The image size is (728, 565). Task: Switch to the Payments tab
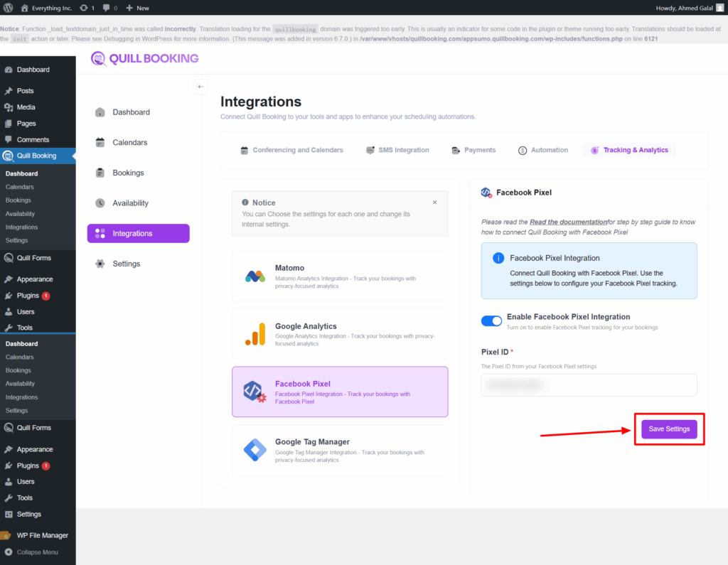(473, 150)
